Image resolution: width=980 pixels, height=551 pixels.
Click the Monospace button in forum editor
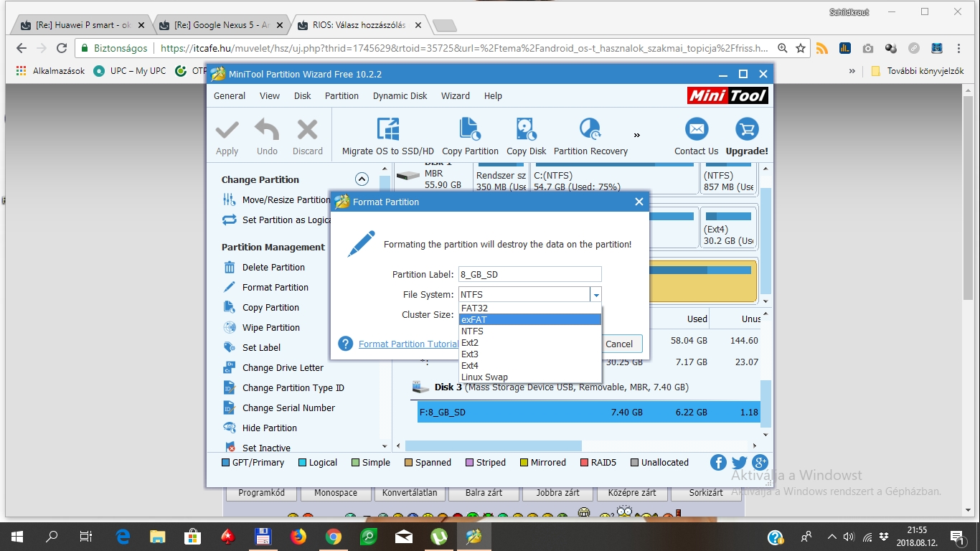coord(336,493)
